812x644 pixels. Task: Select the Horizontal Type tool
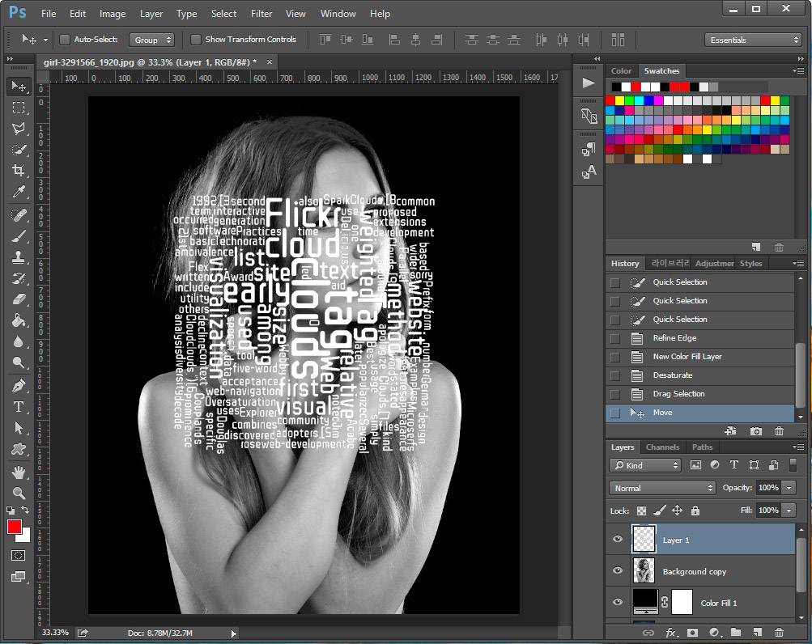(x=19, y=406)
